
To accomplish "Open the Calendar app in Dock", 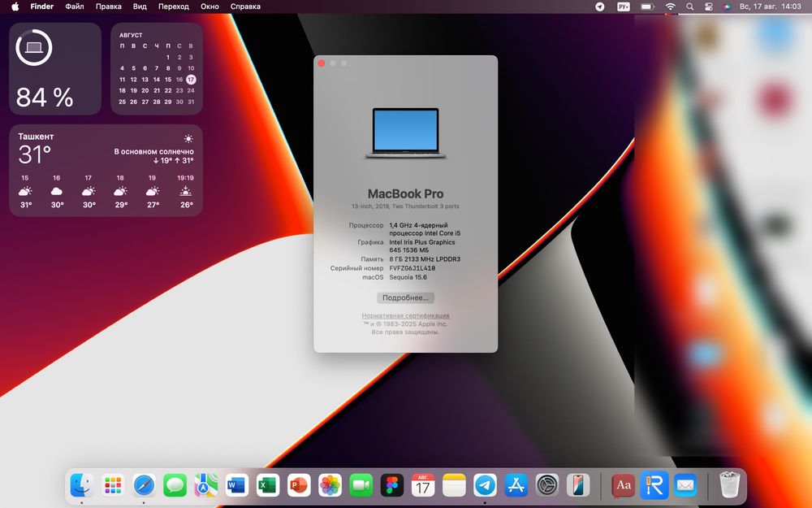I will pyautogui.click(x=423, y=486).
